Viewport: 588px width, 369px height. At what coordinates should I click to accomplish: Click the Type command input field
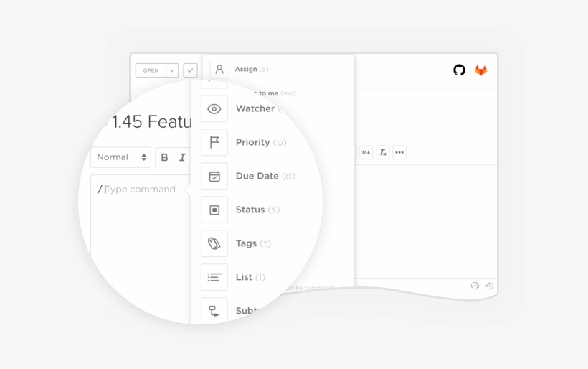141,190
